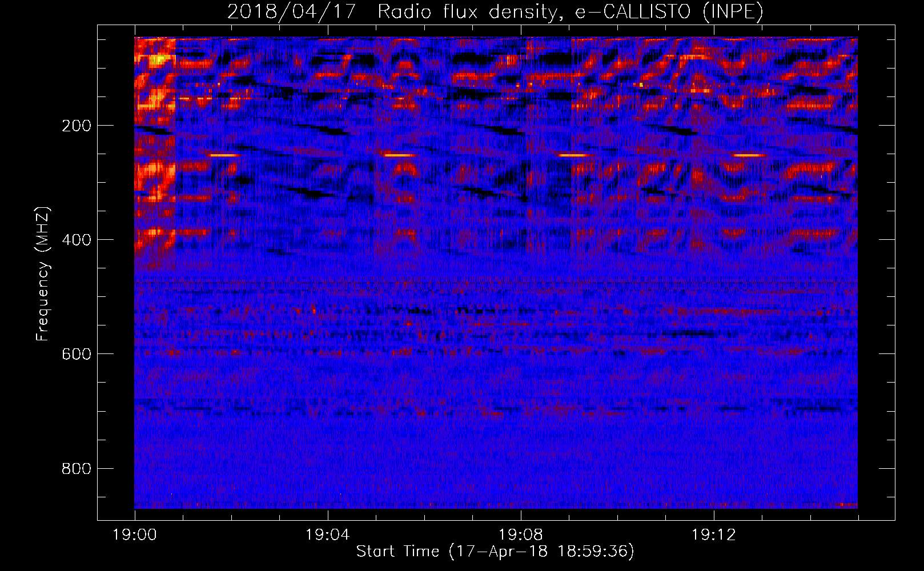
Task: Click the 400 frequency tick label
Action: (77, 240)
